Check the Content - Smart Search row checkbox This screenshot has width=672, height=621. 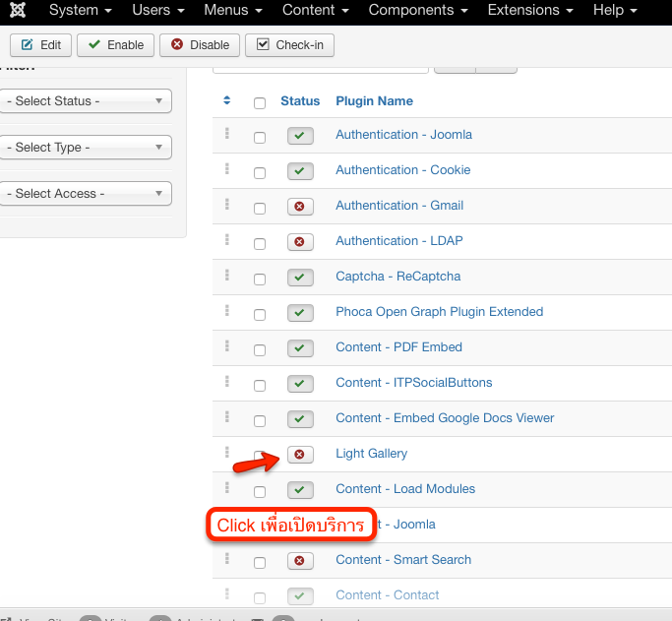point(260,563)
